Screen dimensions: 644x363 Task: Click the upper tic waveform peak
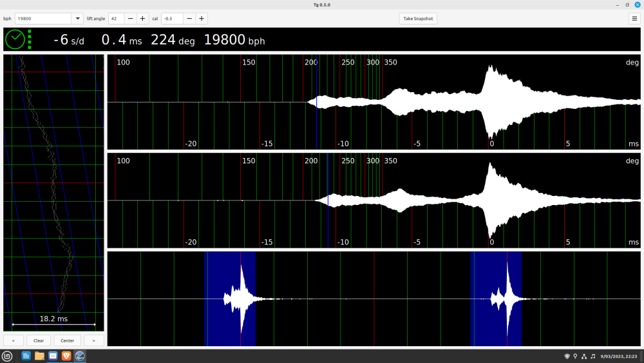point(490,101)
